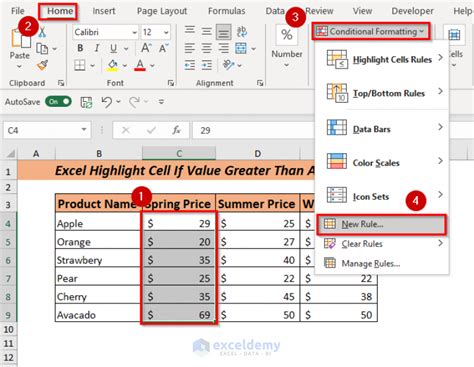The width and height of the screenshot is (474, 367).
Task: Open the Data Bars submenu
Action: [x=382, y=128]
